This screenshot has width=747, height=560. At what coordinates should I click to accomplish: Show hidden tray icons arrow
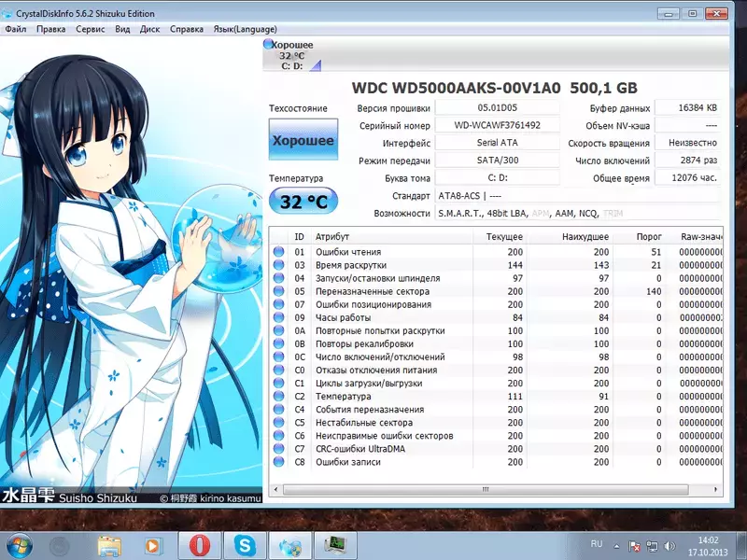(616, 546)
